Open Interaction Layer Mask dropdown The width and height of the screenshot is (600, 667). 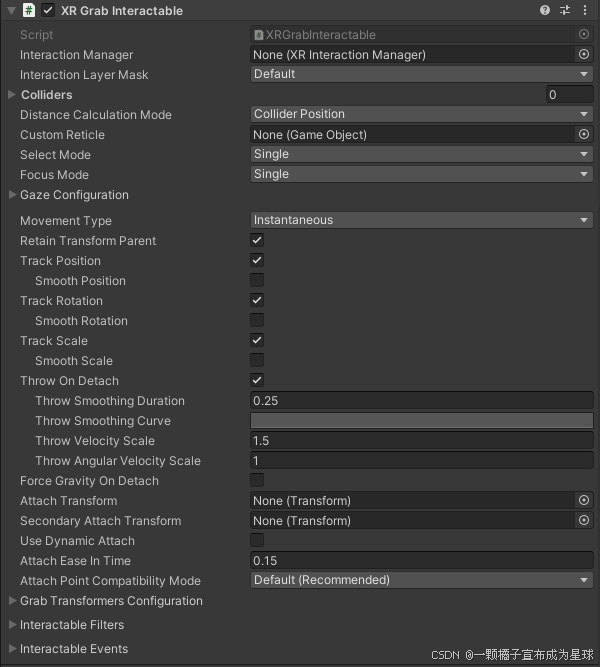click(x=421, y=74)
